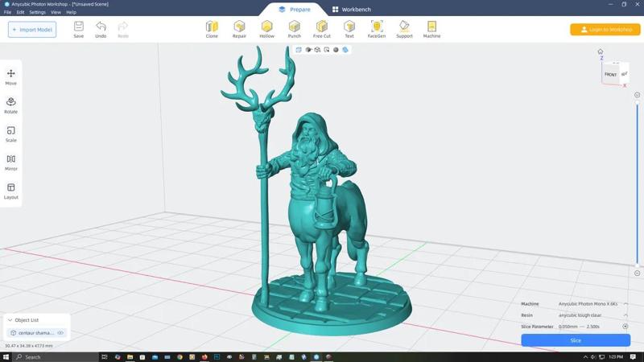Open the Text tool

(349, 30)
